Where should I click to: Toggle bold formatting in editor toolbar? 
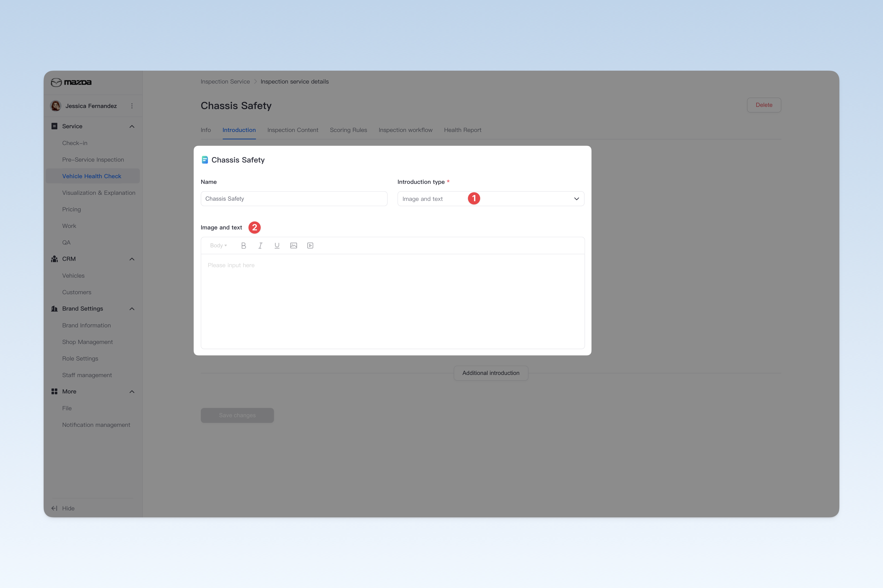coord(244,246)
